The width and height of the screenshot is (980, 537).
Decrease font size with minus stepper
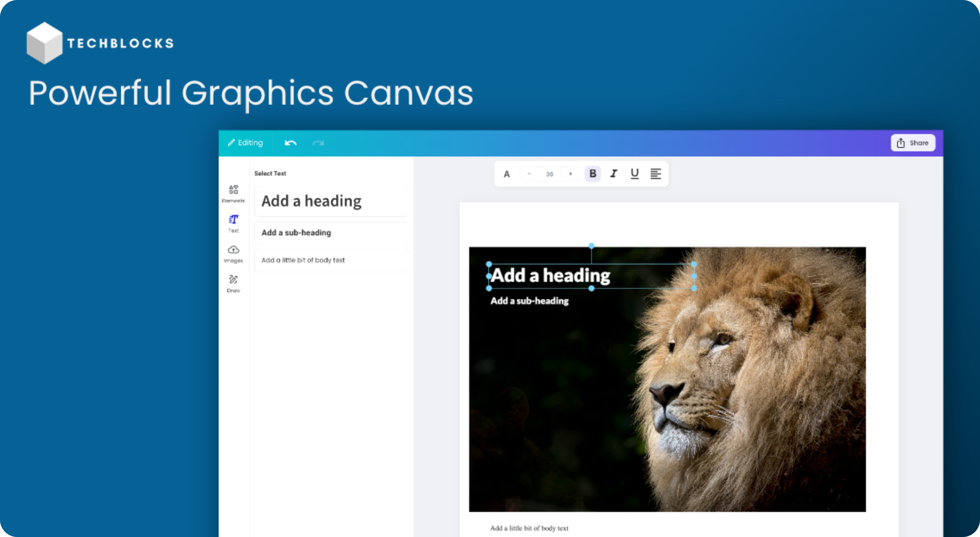pyautogui.click(x=528, y=174)
